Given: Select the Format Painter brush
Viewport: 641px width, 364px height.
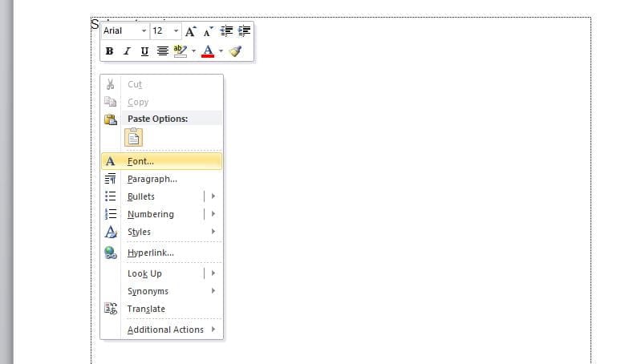Looking at the screenshot, I should pos(235,51).
